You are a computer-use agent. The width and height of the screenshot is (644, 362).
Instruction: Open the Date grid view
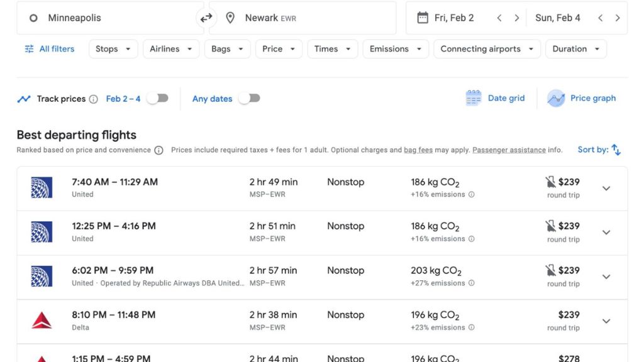click(495, 98)
